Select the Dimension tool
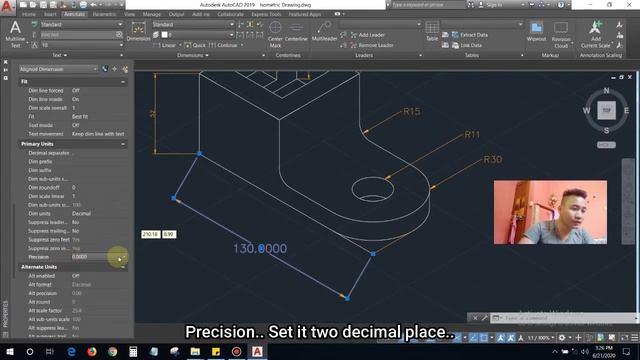 (x=139, y=32)
